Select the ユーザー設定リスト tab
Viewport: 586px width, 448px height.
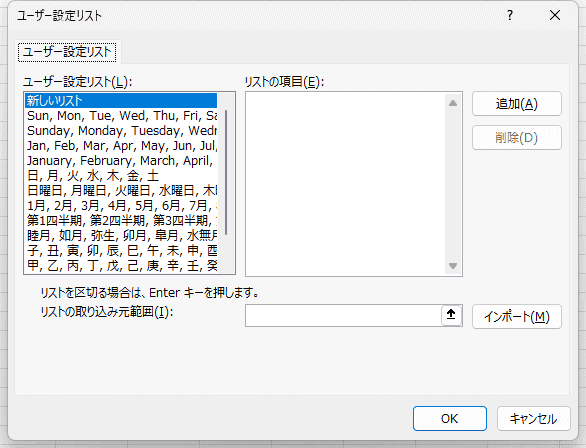coord(67,52)
